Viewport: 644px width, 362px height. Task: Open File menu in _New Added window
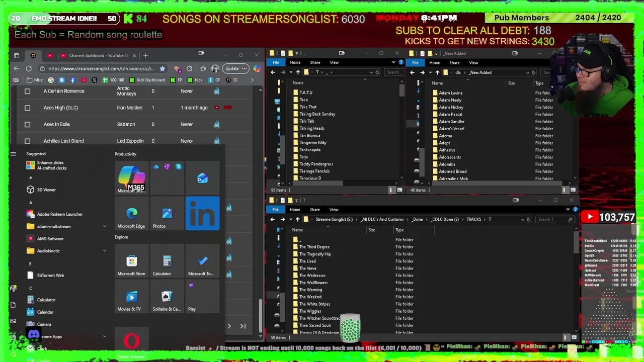click(415, 62)
